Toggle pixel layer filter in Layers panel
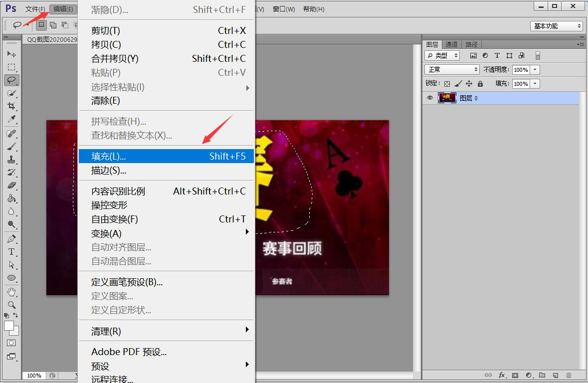This screenshot has height=383, width=588. (474, 55)
